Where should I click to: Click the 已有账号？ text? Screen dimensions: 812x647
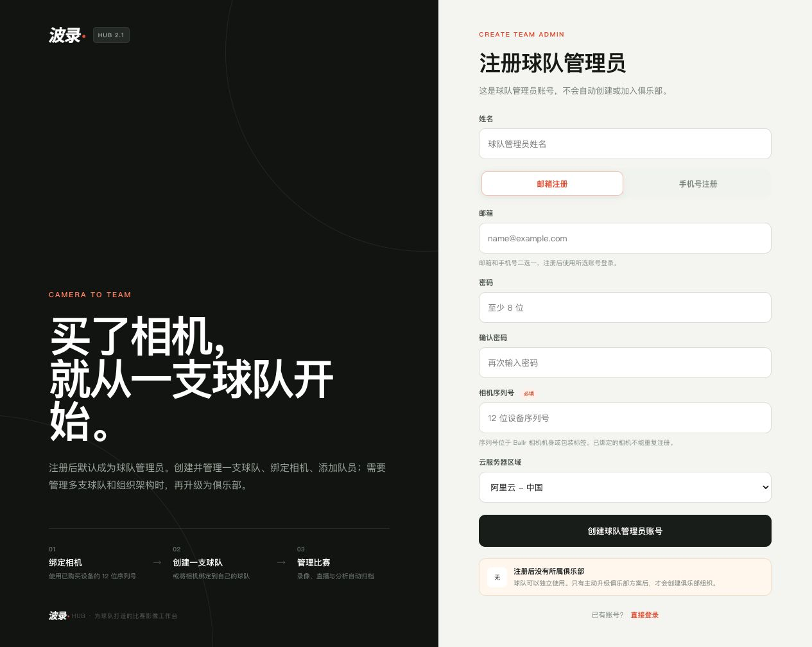pyautogui.click(x=607, y=615)
